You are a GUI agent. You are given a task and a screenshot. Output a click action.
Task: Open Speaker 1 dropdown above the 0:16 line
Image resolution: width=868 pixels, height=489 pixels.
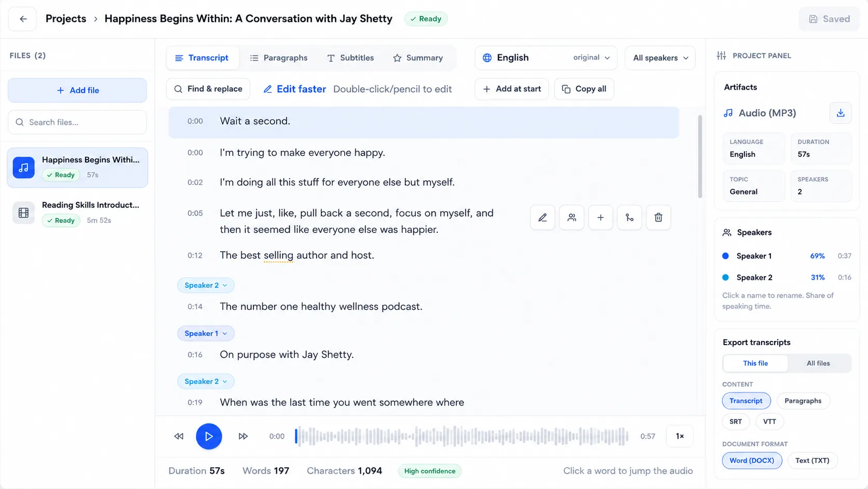tap(206, 334)
